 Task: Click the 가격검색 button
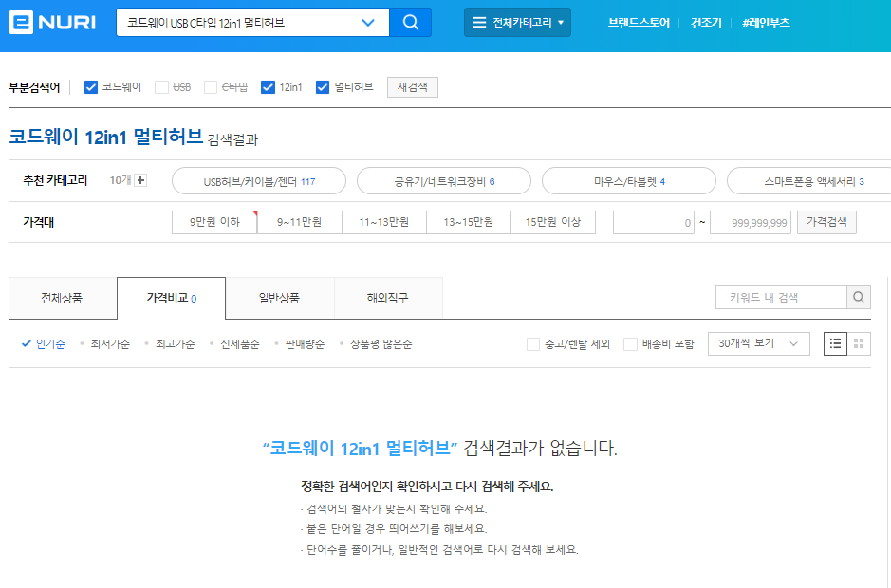pos(826,222)
